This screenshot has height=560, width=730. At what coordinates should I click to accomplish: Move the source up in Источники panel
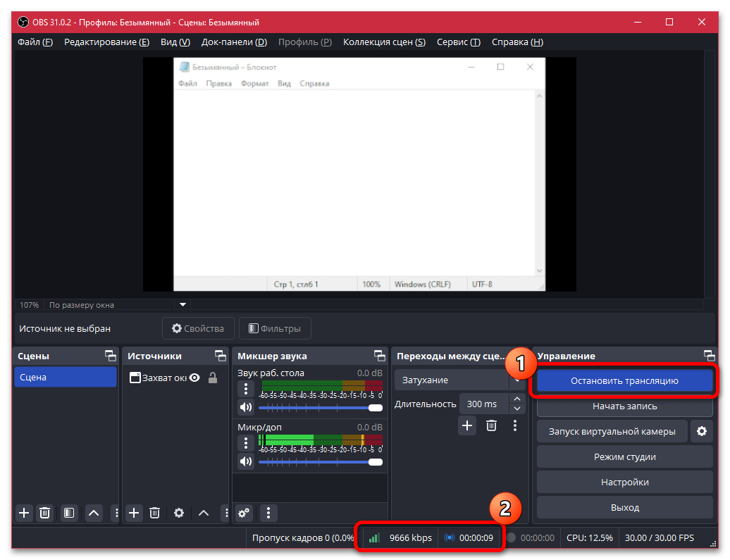point(204,513)
